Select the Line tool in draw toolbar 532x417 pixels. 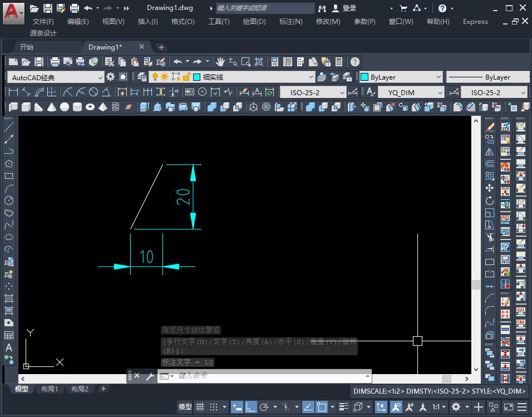tap(9, 127)
